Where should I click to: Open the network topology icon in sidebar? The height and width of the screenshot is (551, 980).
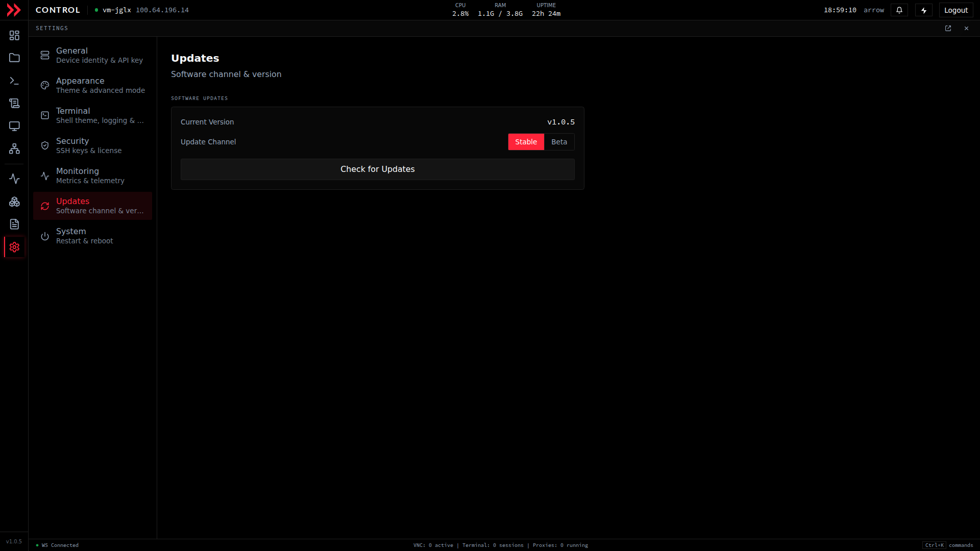pyautogui.click(x=14, y=148)
